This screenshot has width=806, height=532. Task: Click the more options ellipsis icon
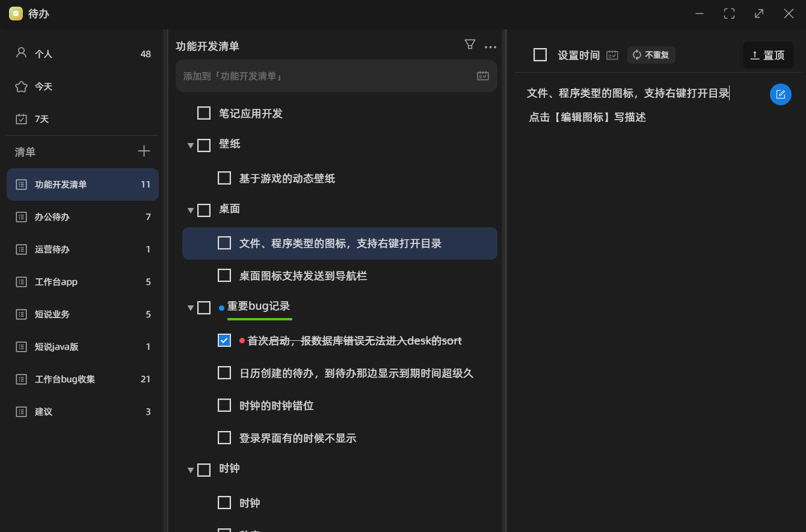click(x=490, y=46)
